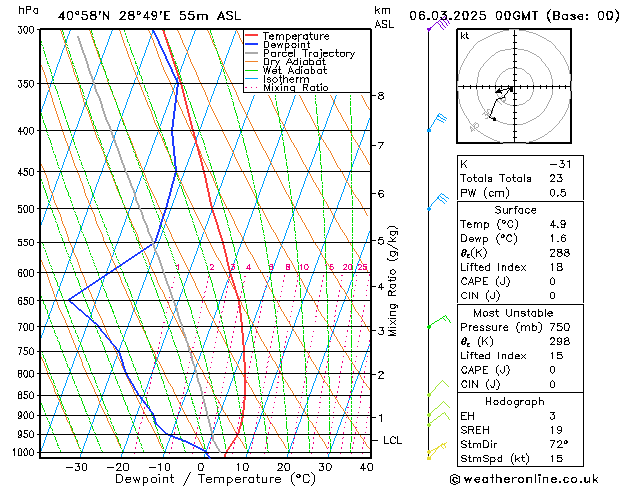Viewport: 629px width, 486px height.
Task: Click the blue wind barb near 500 hPa
Action: point(436,202)
